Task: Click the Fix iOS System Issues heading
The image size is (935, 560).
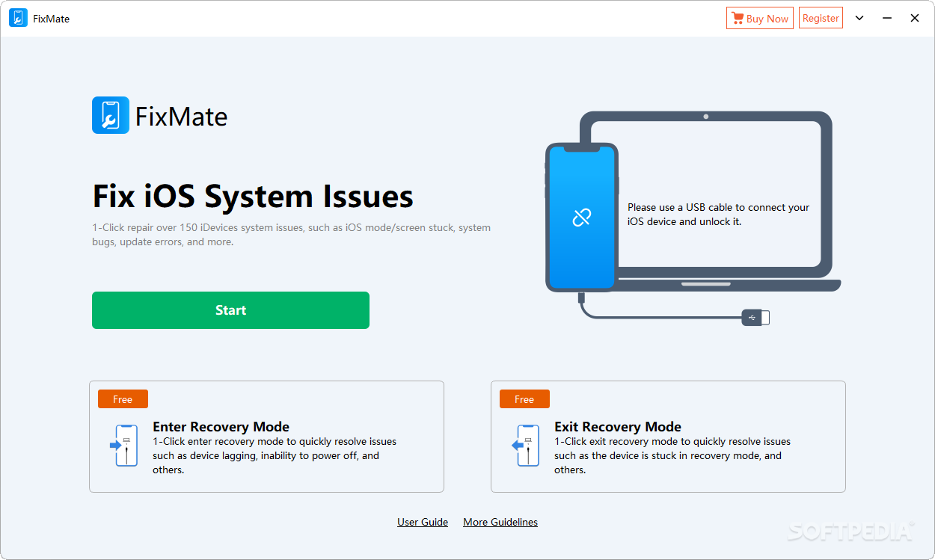Action: tap(253, 196)
